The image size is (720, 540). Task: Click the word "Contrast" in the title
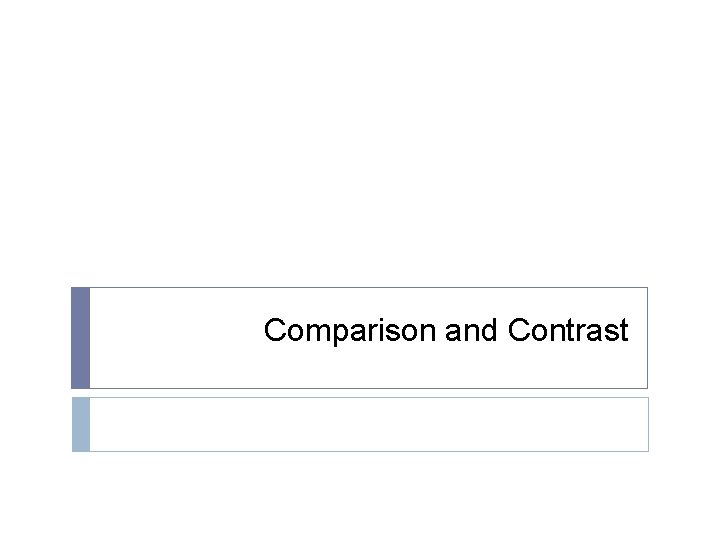[x=568, y=331]
